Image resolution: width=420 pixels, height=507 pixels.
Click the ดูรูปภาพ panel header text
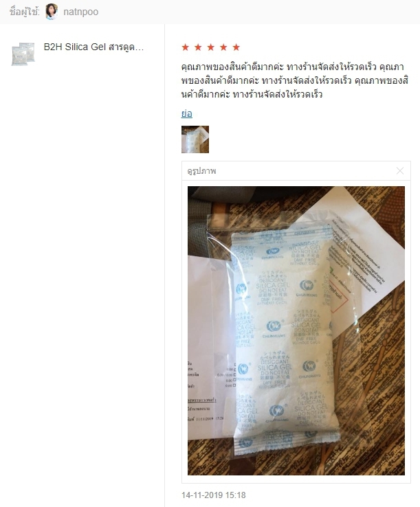coord(201,171)
